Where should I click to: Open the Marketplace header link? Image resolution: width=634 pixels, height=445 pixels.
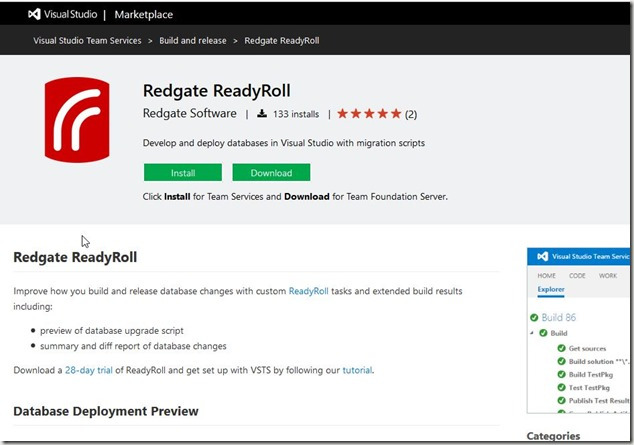point(145,15)
